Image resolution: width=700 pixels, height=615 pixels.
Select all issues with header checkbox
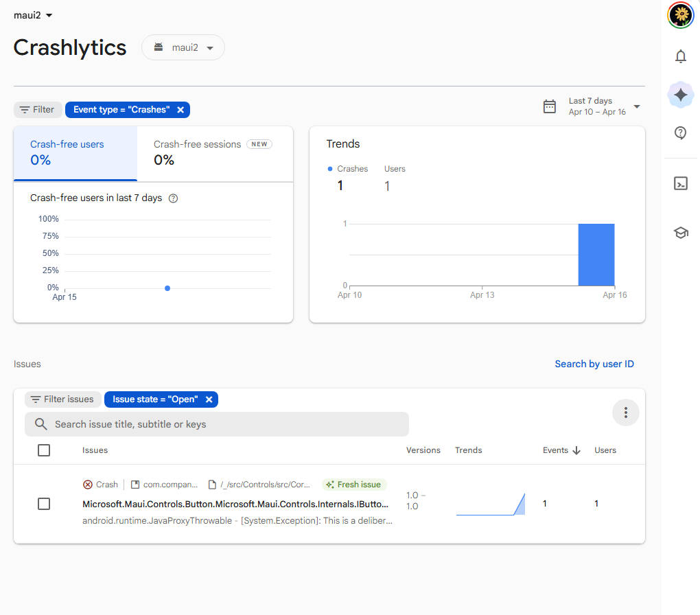click(x=44, y=450)
